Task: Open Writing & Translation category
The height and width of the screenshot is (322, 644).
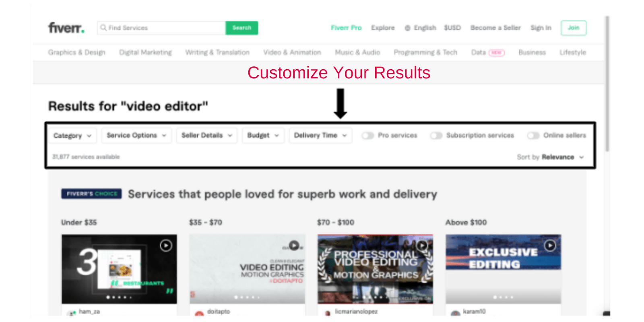Action: pyautogui.click(x=217, y=52)
